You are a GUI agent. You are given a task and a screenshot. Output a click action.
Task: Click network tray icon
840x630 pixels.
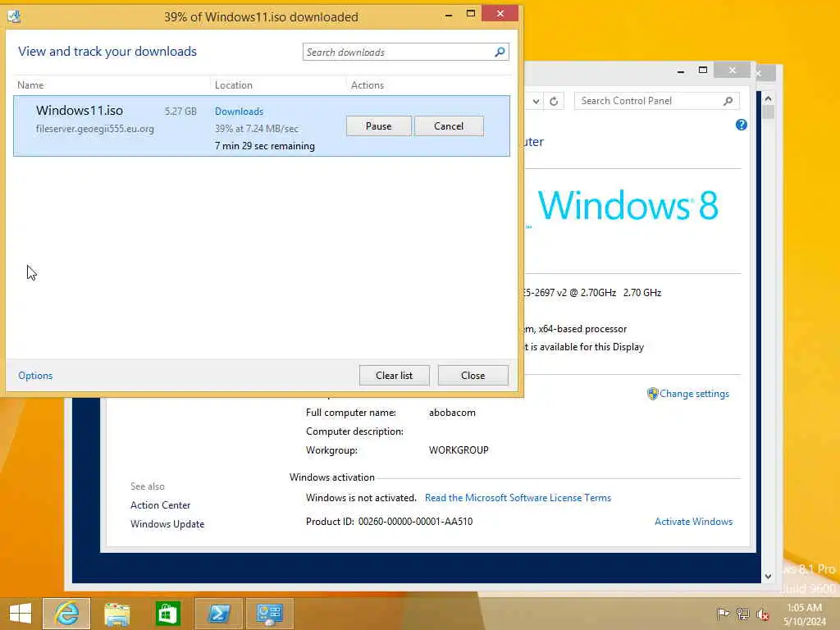742,614
